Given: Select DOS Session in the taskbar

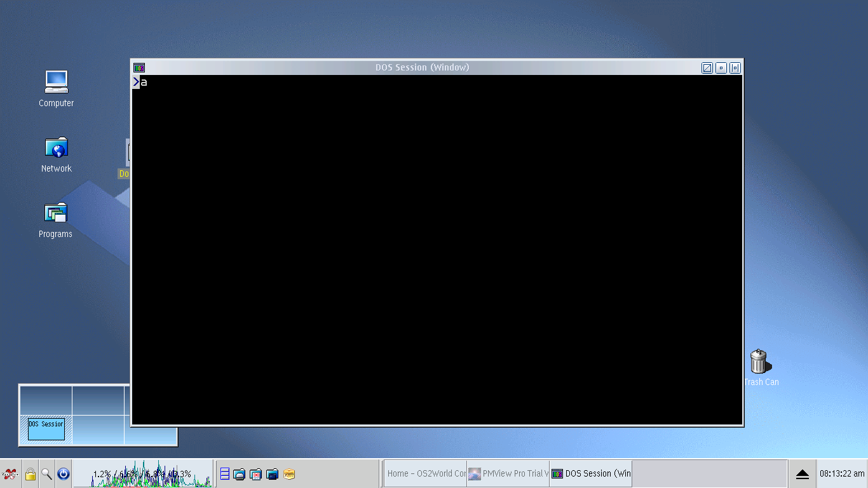Looking at the screenshot, I should [x=591, y=474].
